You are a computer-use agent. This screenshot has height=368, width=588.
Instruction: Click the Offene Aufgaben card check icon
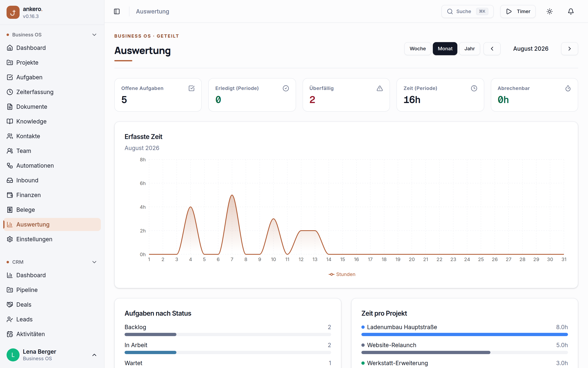tap(192, 88)
